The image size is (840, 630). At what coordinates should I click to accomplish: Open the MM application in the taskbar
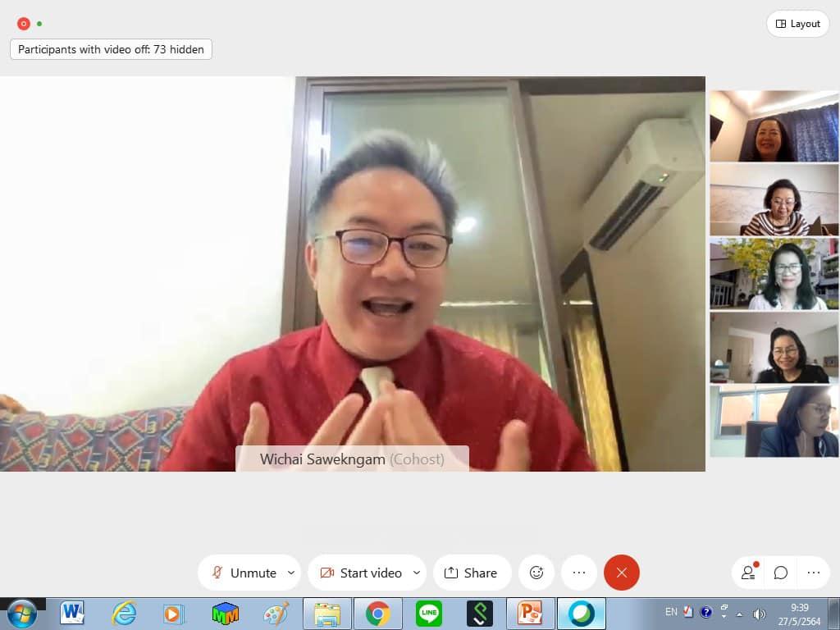click(225, 614)
